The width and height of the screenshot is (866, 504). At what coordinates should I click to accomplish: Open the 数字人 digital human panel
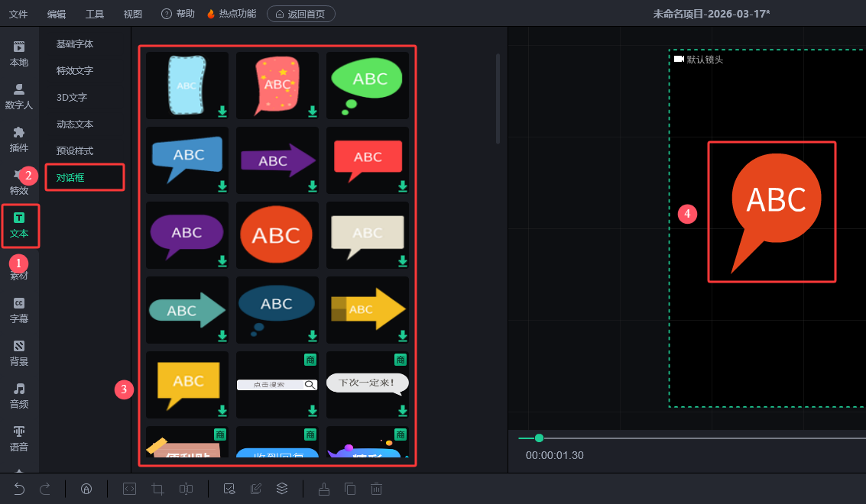point(19,96)
